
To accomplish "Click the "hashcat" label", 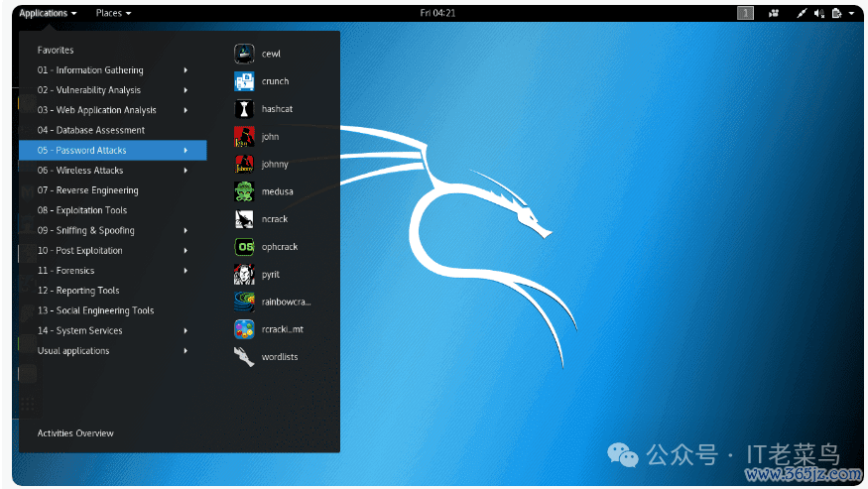I will tap(277, 109).
